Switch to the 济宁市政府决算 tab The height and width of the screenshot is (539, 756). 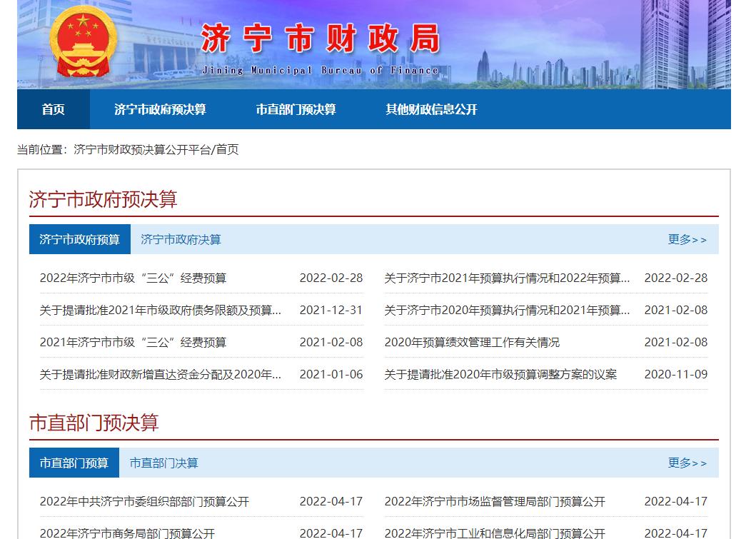(x=181, y=240)
